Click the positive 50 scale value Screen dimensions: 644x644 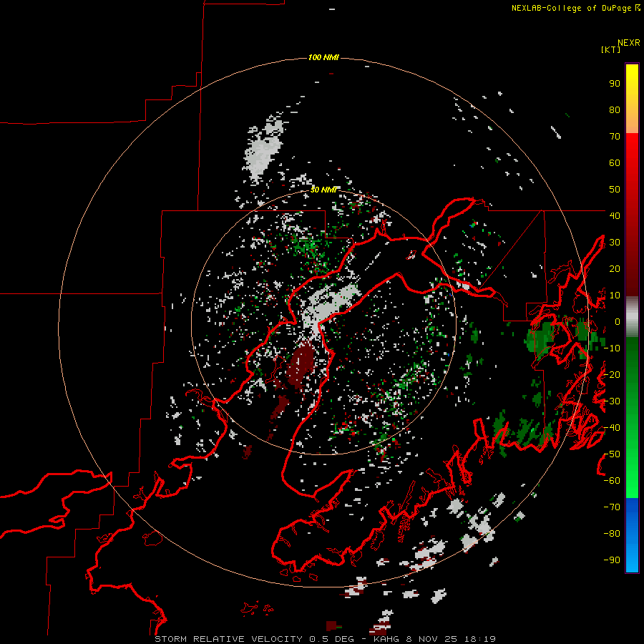tap(615, 190)
